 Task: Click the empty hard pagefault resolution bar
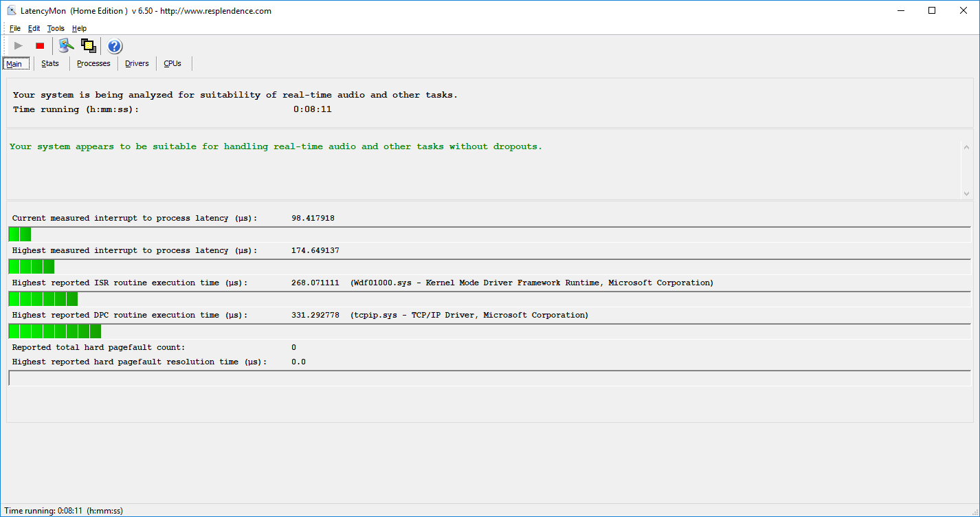489,378
